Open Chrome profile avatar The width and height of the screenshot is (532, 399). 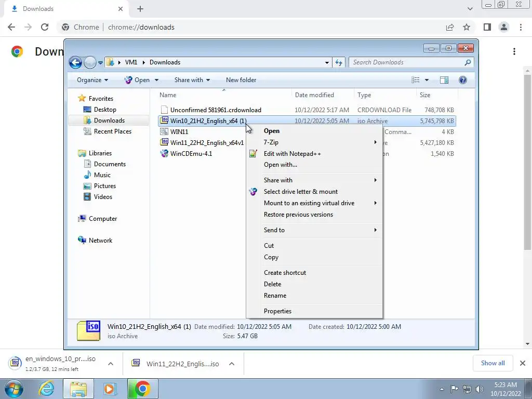[504, 27]
